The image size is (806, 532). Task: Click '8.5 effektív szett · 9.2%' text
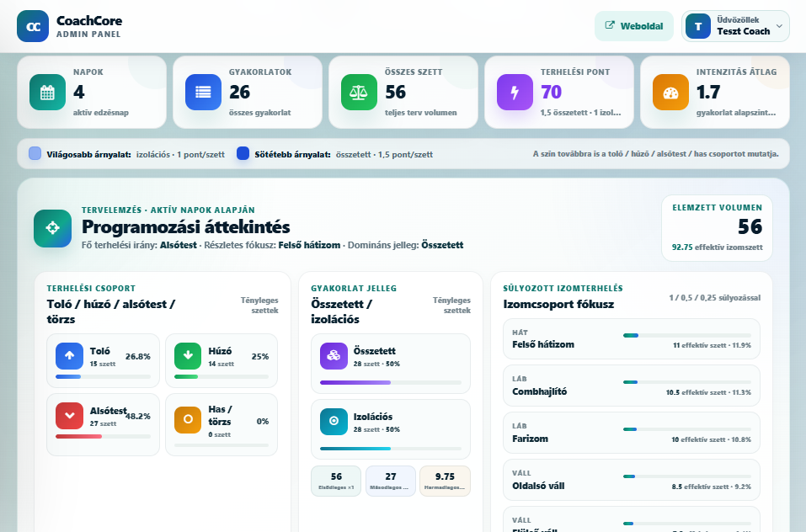pyautogui.click(x=712, y=487)
